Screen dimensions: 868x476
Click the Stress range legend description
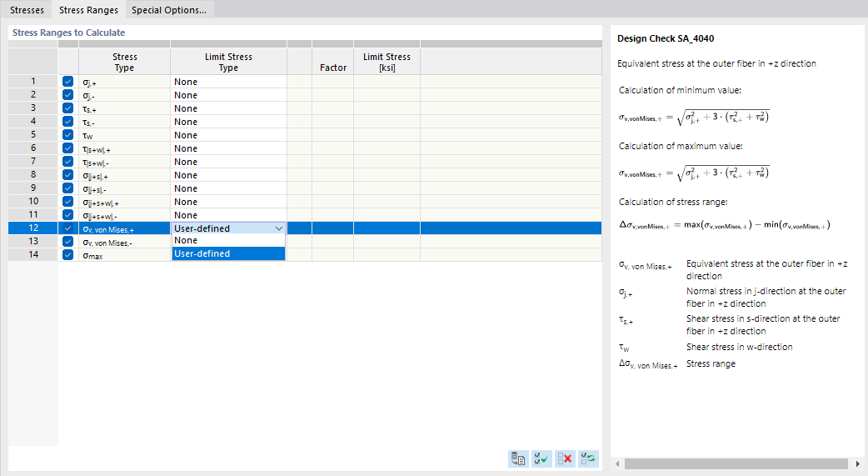tap(711, 363)
